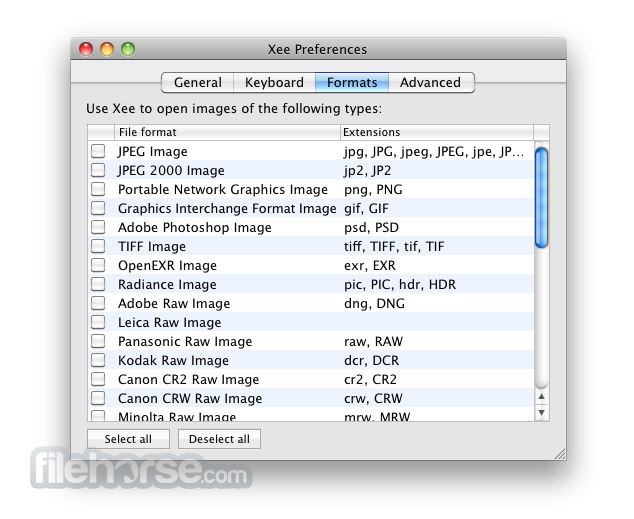Enable Adobe Raw Image checkbox
Image resolution: width=634 pixels, height=519 pixels.
(98, 303)
